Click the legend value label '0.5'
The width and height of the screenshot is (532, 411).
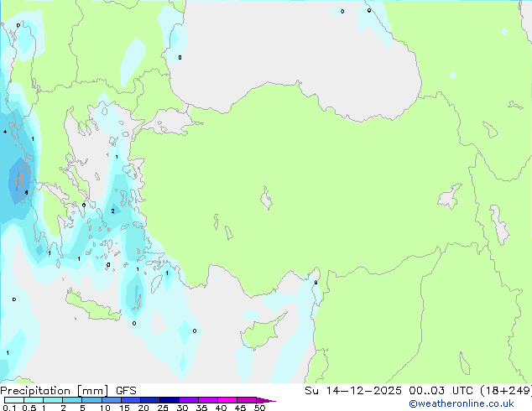point(29,408)
